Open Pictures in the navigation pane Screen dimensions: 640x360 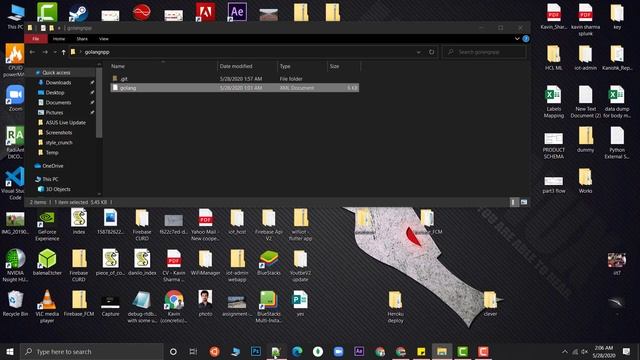pos(54,113)
